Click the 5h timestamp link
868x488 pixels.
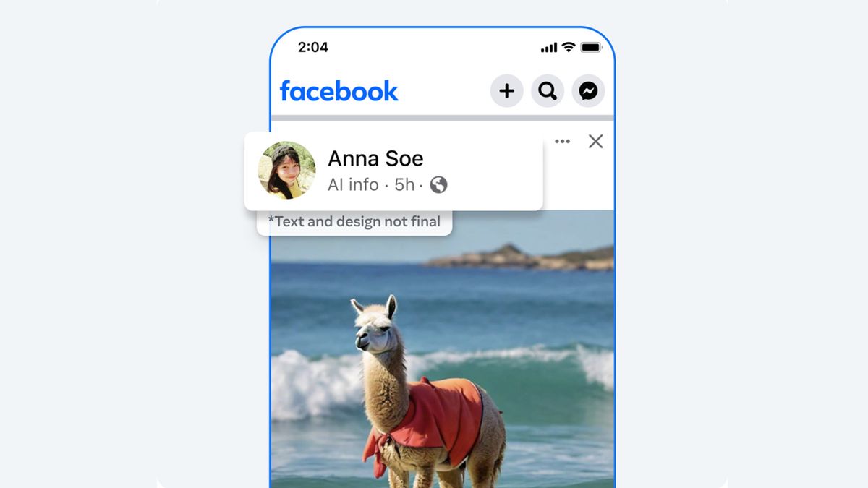[x=404, y=185]
